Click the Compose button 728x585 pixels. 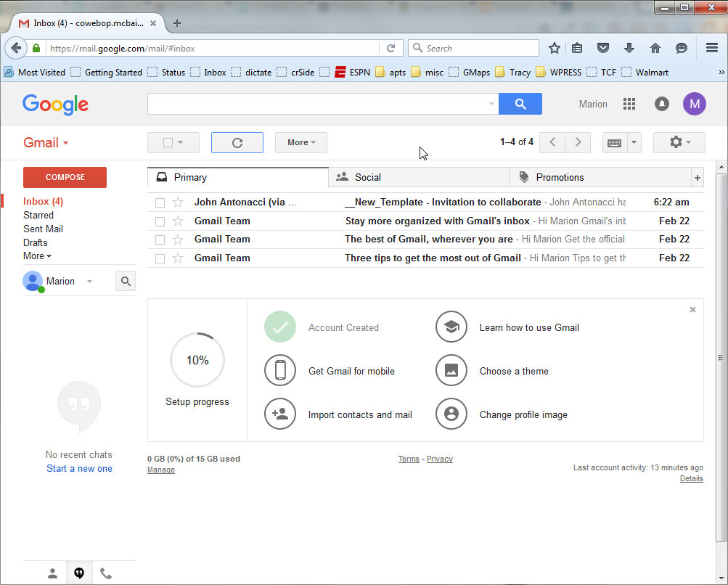click(x=65, y=177)
